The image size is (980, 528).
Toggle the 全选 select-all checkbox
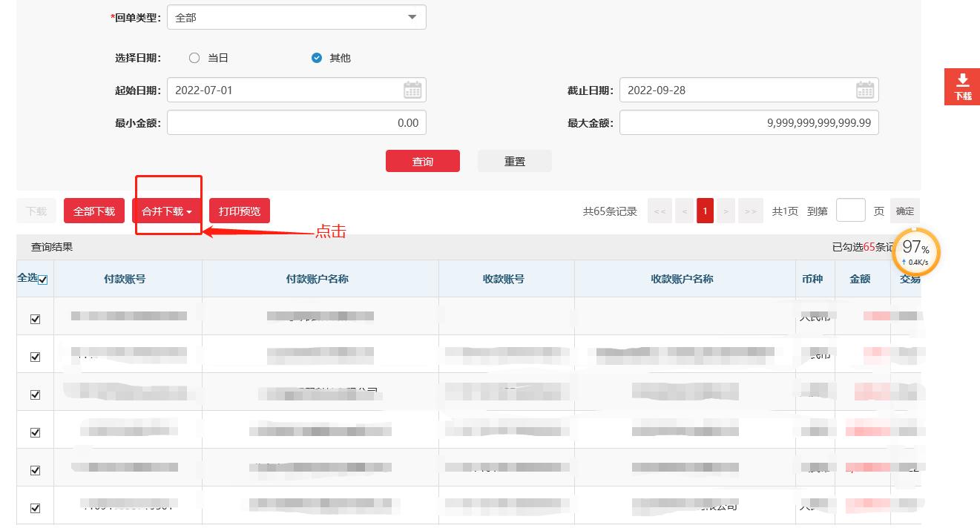(x=45, y=278)
